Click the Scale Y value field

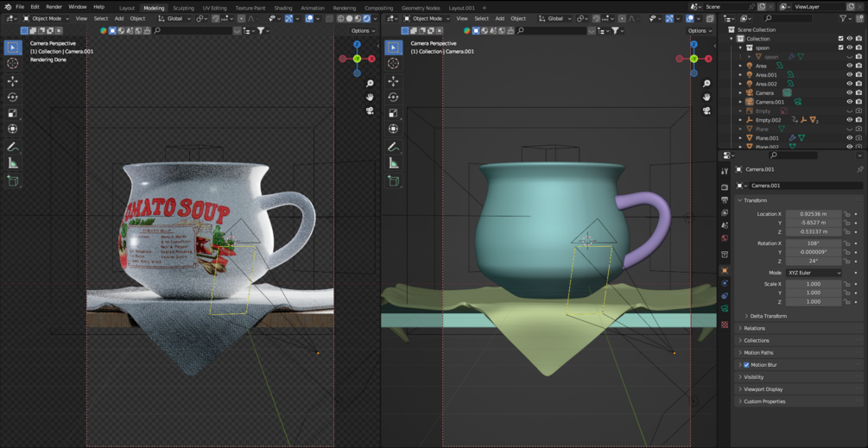coord(814,293)
